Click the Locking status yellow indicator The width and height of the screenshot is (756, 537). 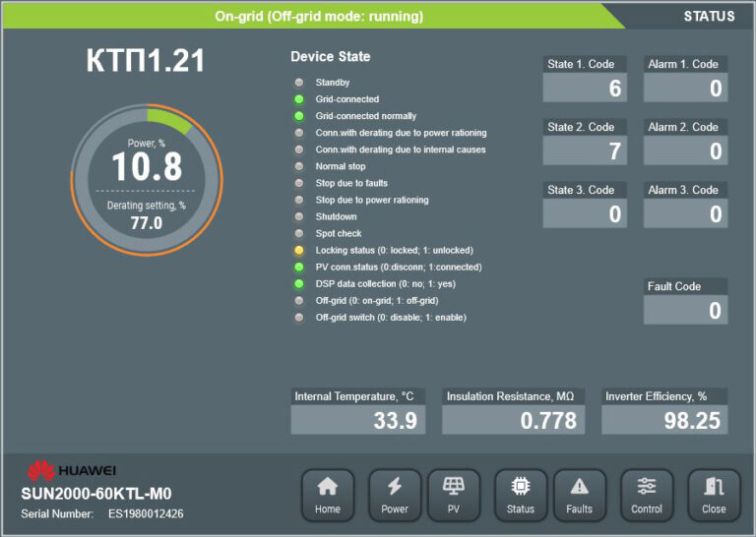(x=298, y=251)
